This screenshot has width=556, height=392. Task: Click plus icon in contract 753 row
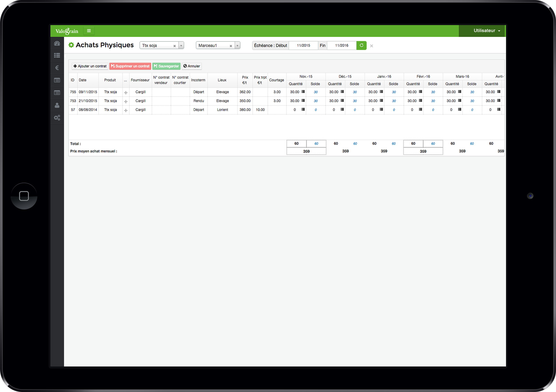126,101
